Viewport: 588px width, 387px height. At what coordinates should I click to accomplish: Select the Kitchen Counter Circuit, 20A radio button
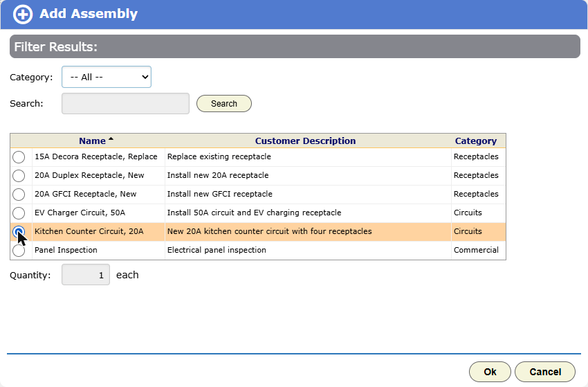(x=19, y=232)
